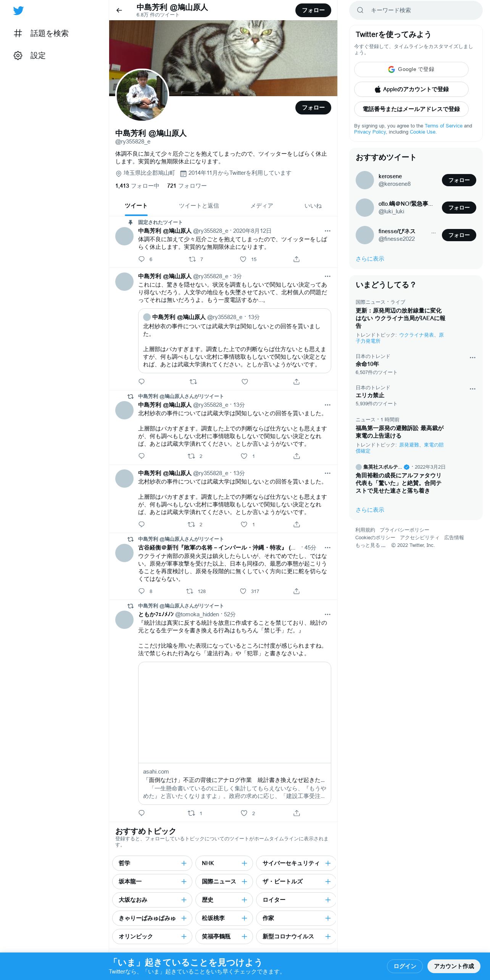Image resolution: width=490 pixels, height=980 pixels.
Task: Open options for 余命10年 trend
Action: click(x=472, y=358)
